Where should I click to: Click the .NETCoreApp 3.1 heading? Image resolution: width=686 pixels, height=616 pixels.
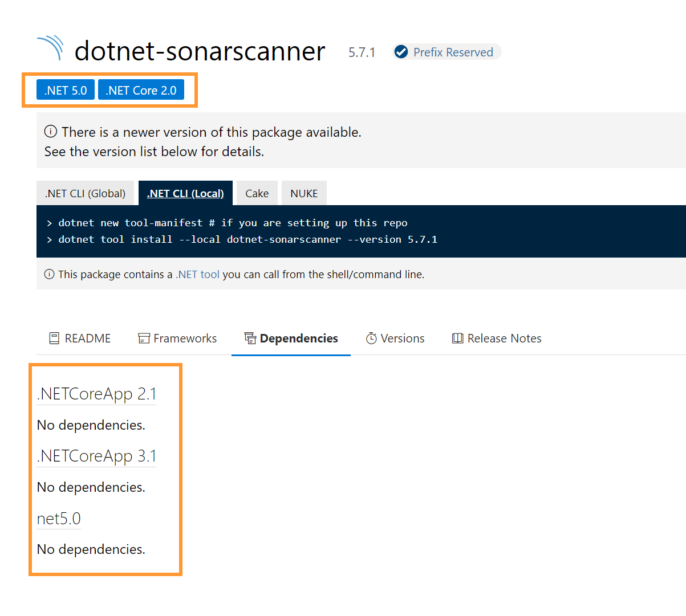click(96, 456)
